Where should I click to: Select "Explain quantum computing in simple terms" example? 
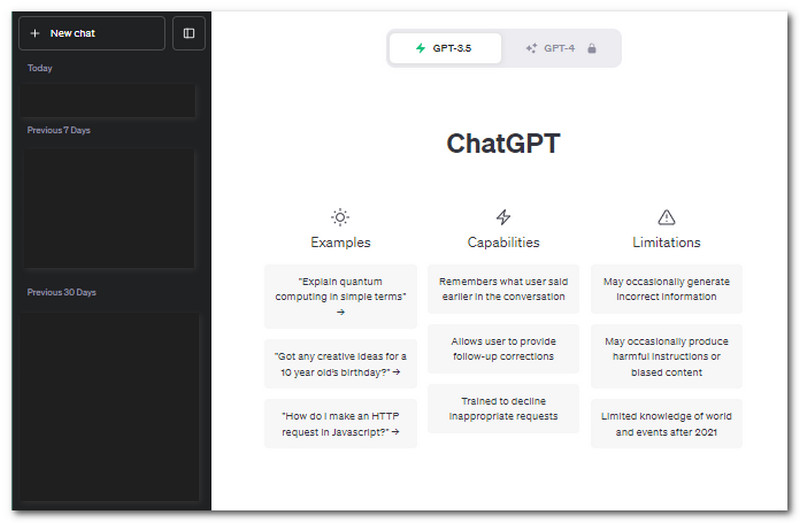340,296
